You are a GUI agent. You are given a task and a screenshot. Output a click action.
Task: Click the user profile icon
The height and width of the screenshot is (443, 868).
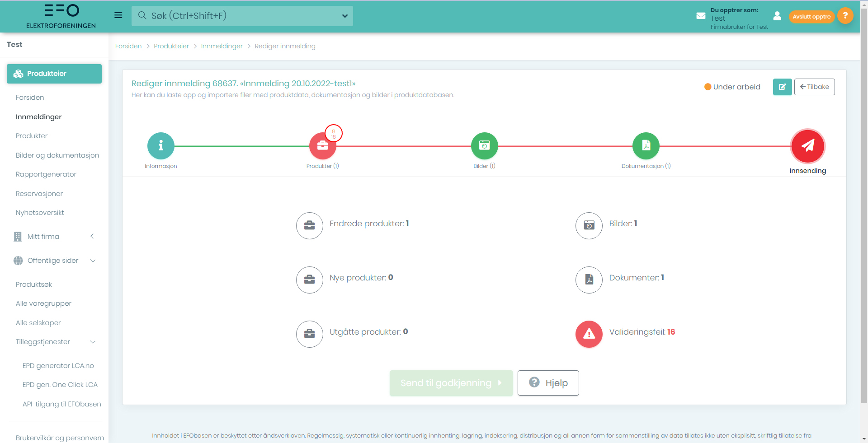[777, 16]
